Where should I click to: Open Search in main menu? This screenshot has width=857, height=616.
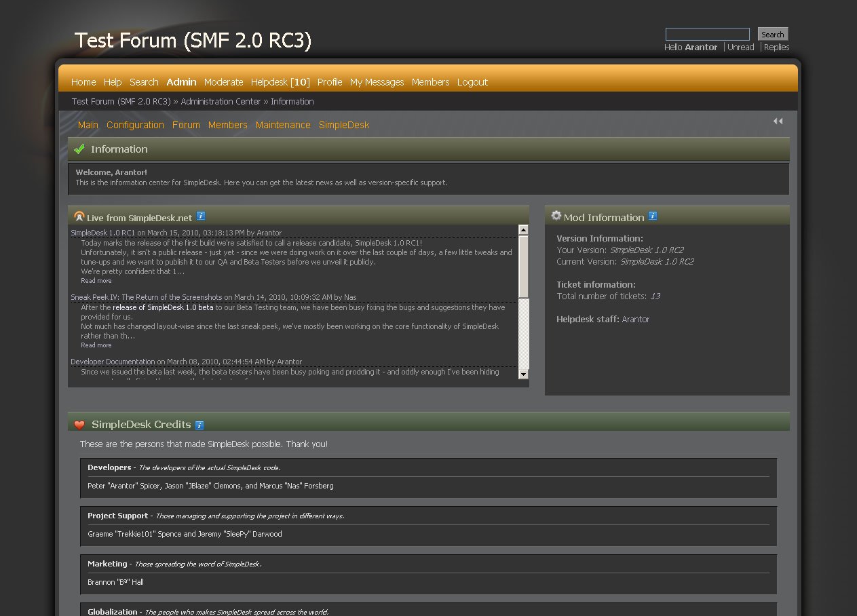click(144, 82)
